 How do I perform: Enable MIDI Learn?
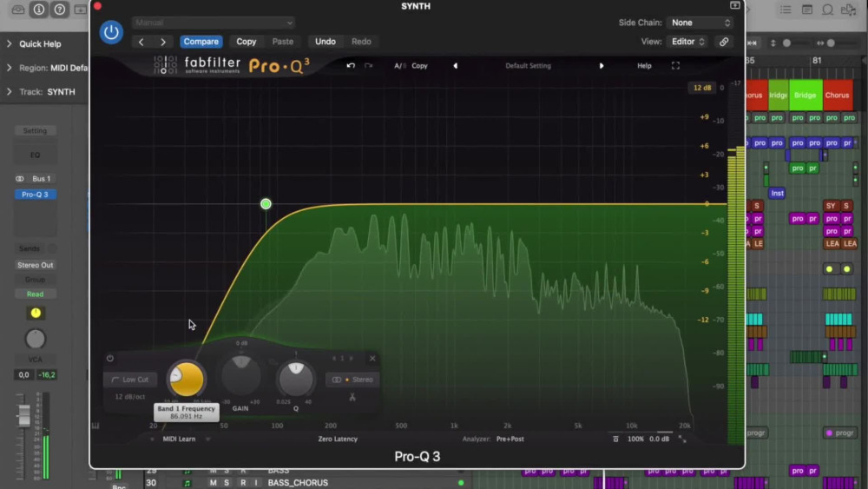click(179, 439)
